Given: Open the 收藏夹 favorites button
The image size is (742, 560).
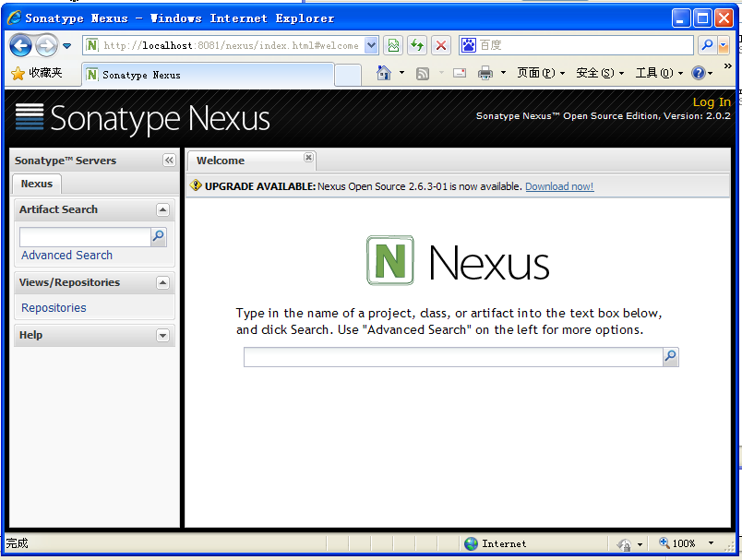Looking at the screenshot, I should [x=37, y=73].
